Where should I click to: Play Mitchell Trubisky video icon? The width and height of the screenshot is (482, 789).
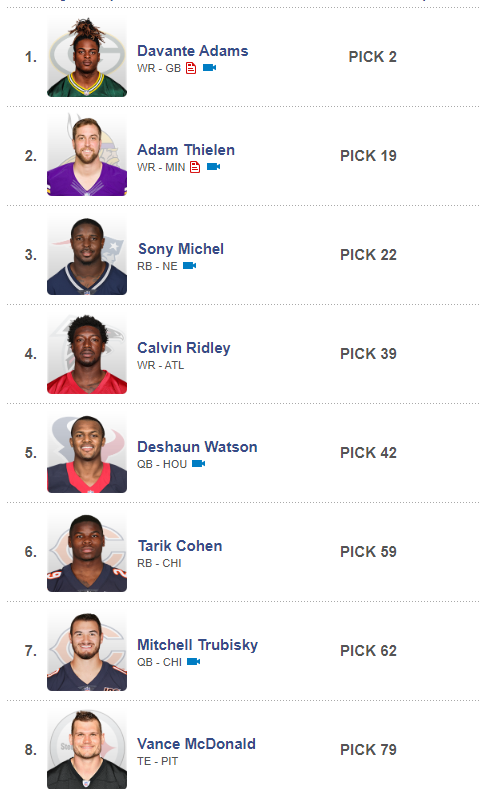[x=193, y=662]
